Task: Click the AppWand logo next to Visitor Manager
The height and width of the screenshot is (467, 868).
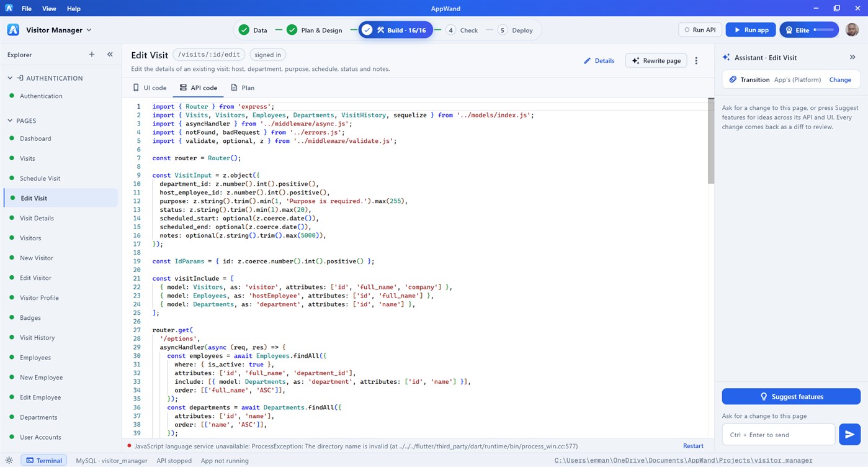Action: click(x=13, y=30)
